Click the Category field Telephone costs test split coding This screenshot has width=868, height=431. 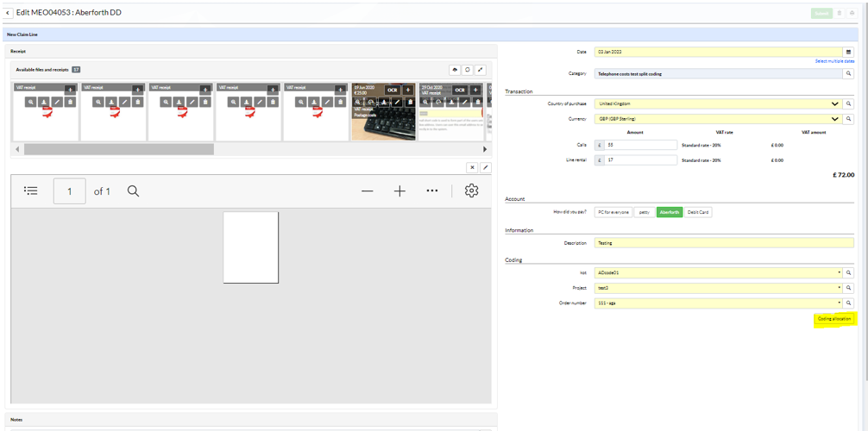[x=719, y=73]
